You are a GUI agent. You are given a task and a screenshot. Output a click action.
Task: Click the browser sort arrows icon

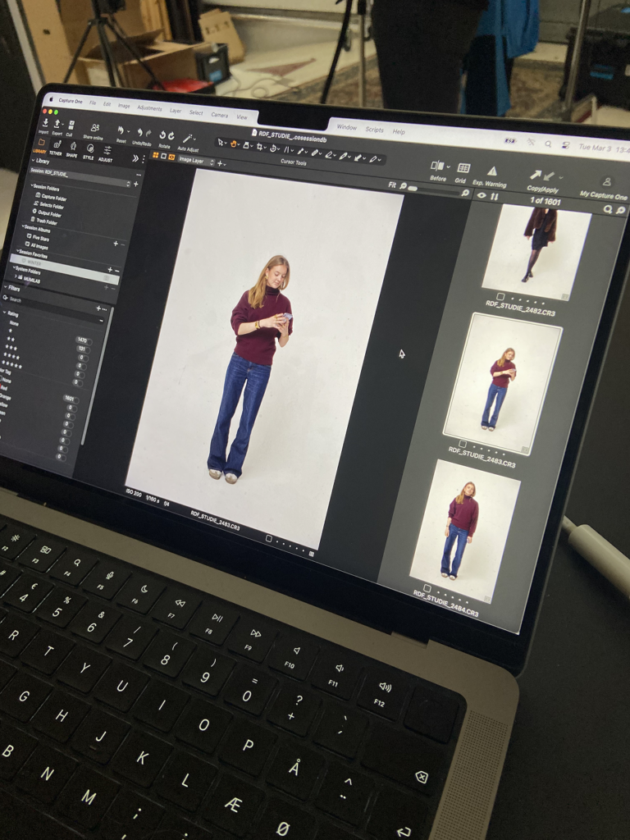point(494,197)
